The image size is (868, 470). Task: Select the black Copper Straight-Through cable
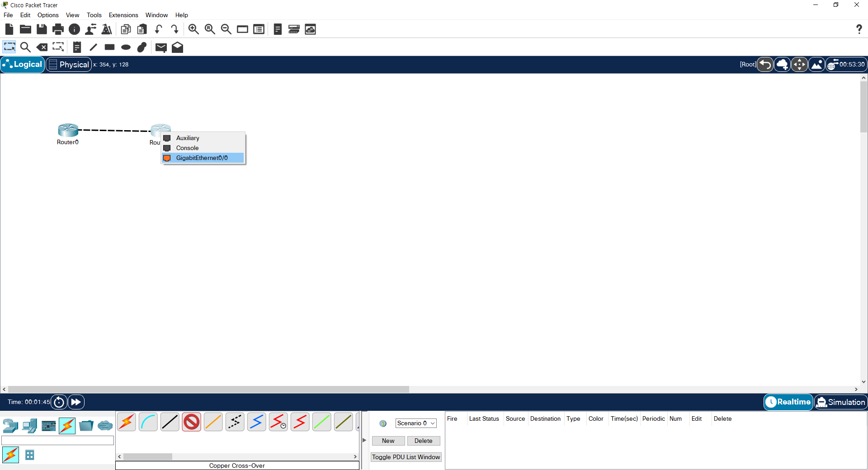click(170, 422)
